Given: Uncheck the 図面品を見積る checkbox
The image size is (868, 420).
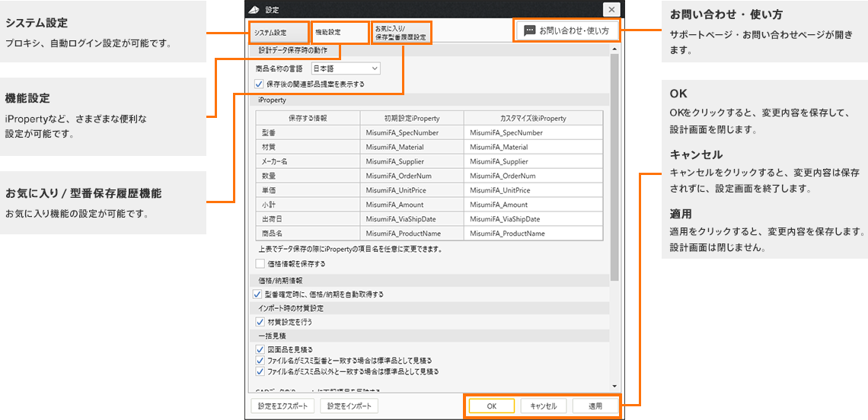Looking at the screenshot, I should coord(260,349).
